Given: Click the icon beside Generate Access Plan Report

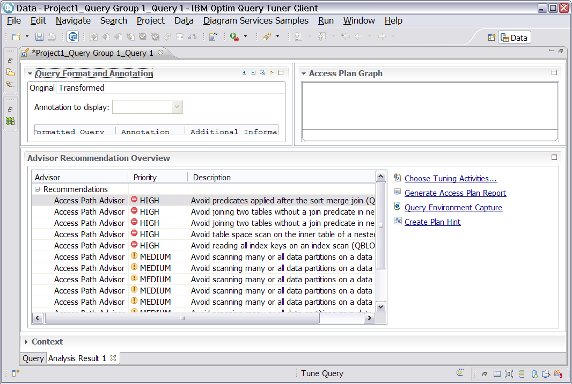Looking at the screenshot, I should [398, 192].
